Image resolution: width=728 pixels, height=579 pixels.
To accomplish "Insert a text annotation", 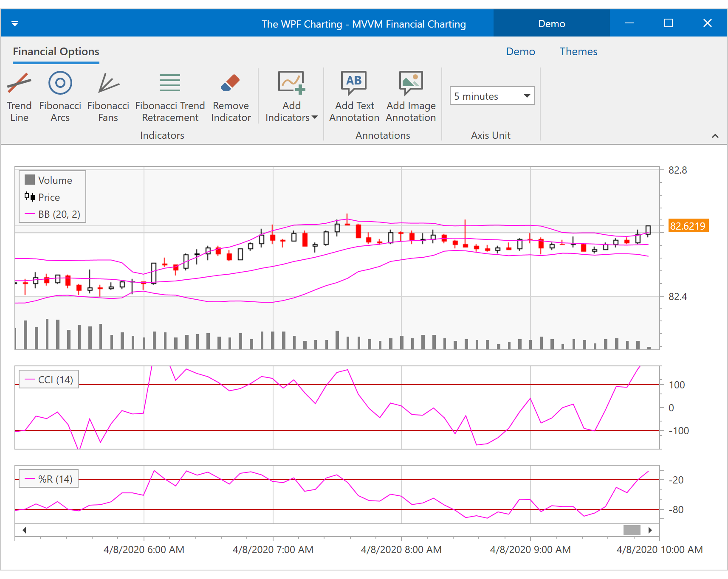I will 354,97.
